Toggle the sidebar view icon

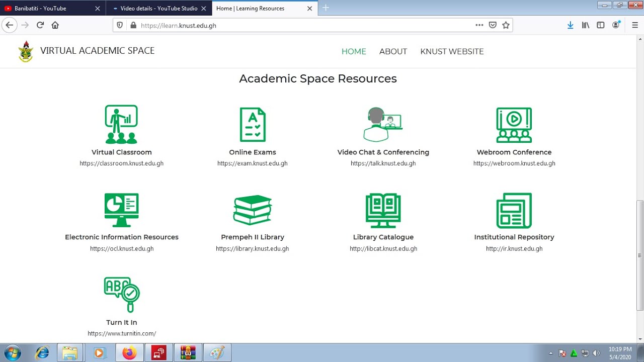pyautogui.click(x=600, y=25)
